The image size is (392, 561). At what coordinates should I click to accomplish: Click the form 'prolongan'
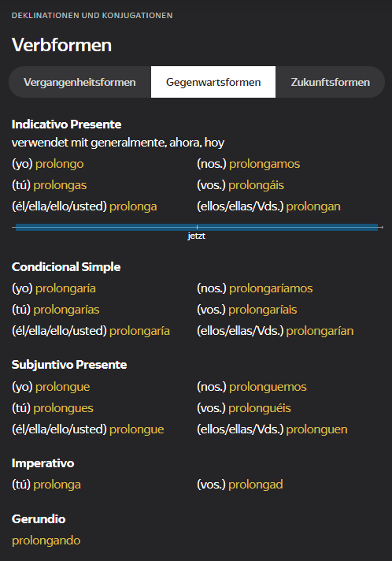(x=313, y=206)
